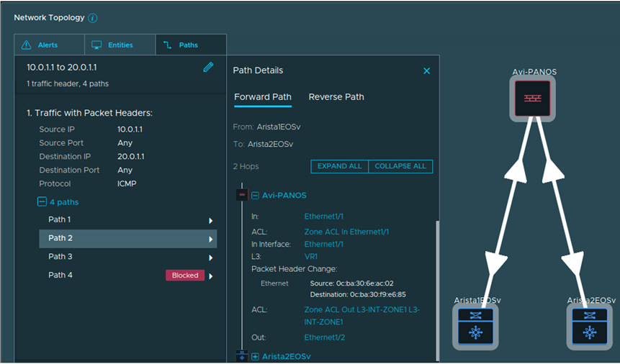
Task: Click the Path Details vertical scrollbar
Action: [436, 288]
